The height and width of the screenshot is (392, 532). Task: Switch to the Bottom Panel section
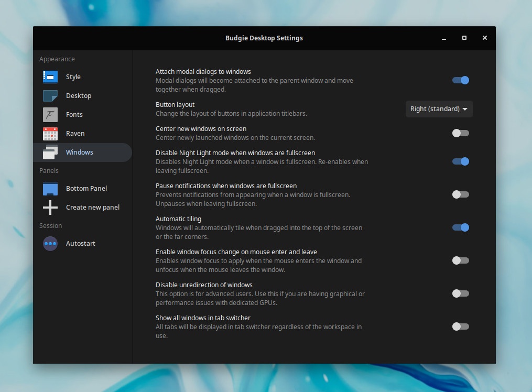point(86,188)
